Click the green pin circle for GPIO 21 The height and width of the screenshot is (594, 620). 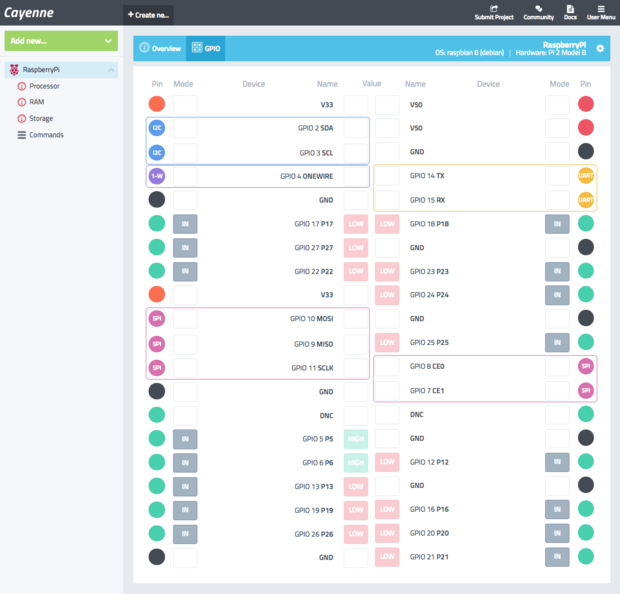(586, 556)
